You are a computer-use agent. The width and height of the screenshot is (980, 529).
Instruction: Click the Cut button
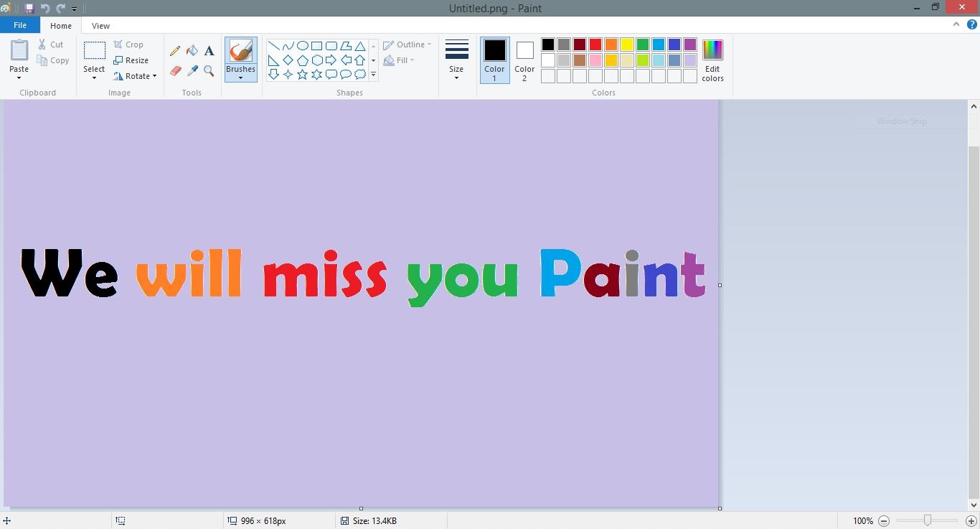click(51, 45)
